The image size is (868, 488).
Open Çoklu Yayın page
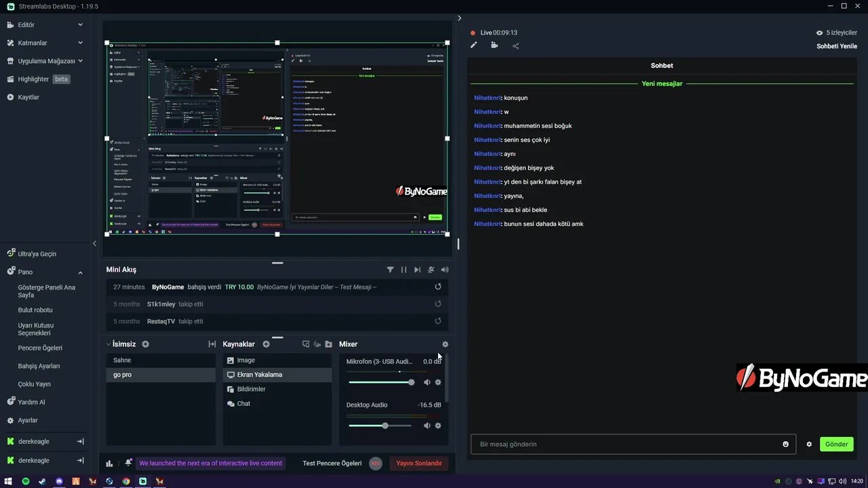pos(34,384)
